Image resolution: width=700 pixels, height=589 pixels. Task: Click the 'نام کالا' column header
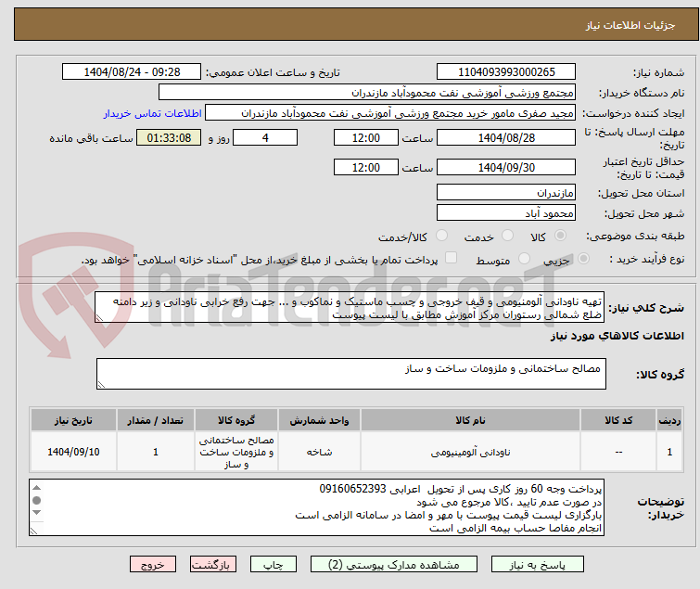471,420
